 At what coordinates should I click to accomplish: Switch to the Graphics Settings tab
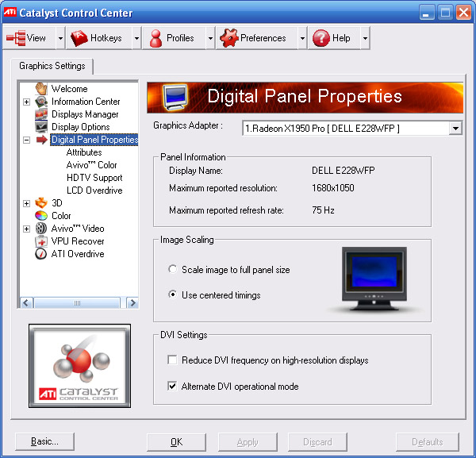(x=52, y=66)
